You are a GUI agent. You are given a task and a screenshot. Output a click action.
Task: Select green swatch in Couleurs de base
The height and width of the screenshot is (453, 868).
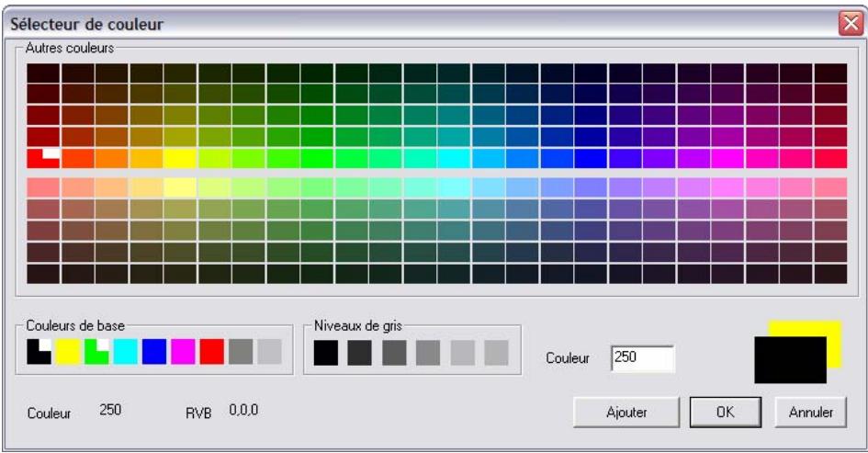(x=96, y=352)
